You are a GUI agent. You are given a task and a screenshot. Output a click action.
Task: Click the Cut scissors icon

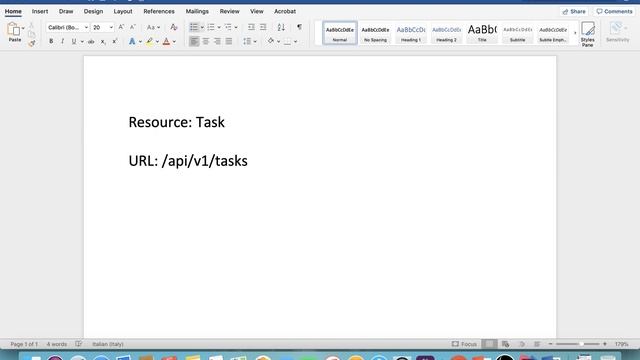31,25
